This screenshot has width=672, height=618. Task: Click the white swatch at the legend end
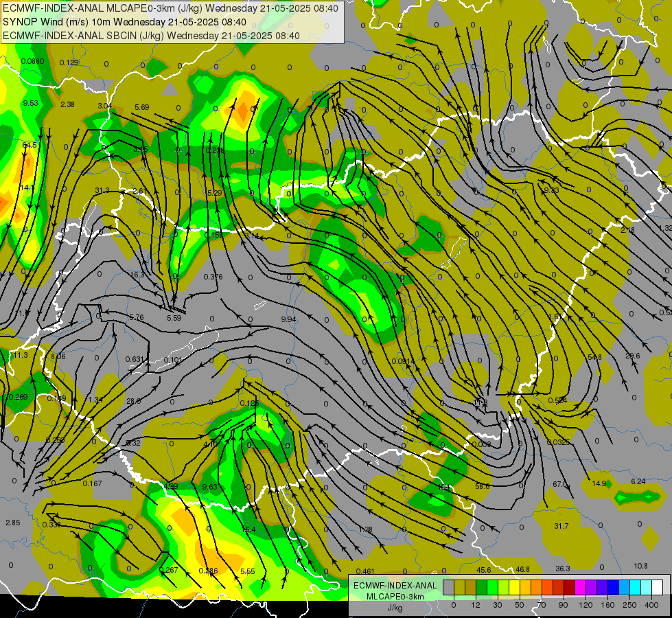coord(658,587)
